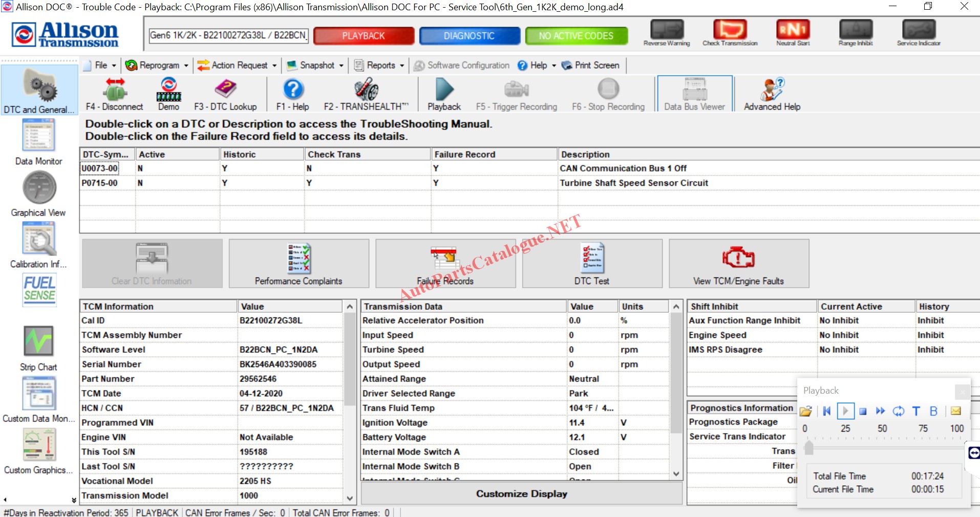This screenshot has height=517, width=980.
Task: Click the playback position slider handle
Action: [x=808, y=448]
